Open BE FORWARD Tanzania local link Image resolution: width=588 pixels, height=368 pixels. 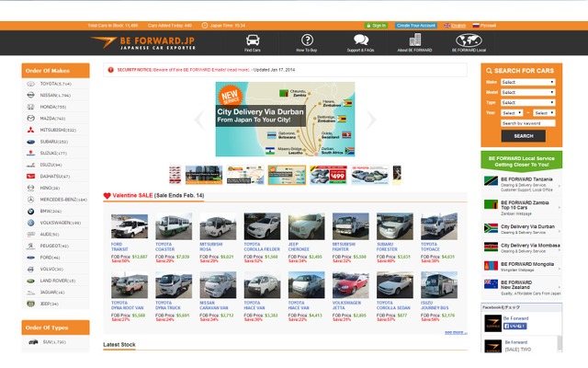tap(526, 179)
